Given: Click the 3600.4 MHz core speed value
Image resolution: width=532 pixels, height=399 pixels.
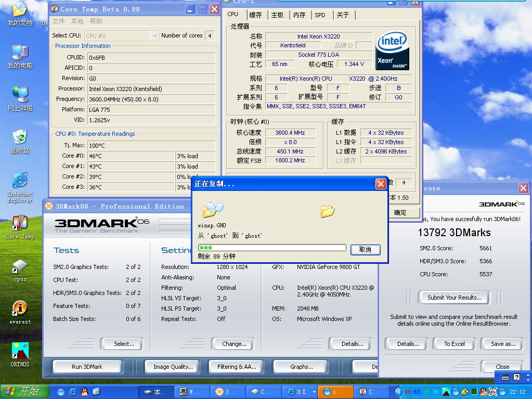Looking at the screenshot, I should pos(290,133).
